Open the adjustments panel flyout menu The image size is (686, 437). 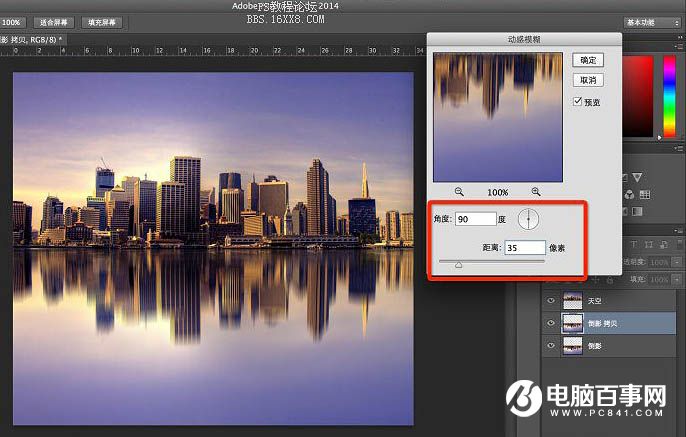click(679, 149)
